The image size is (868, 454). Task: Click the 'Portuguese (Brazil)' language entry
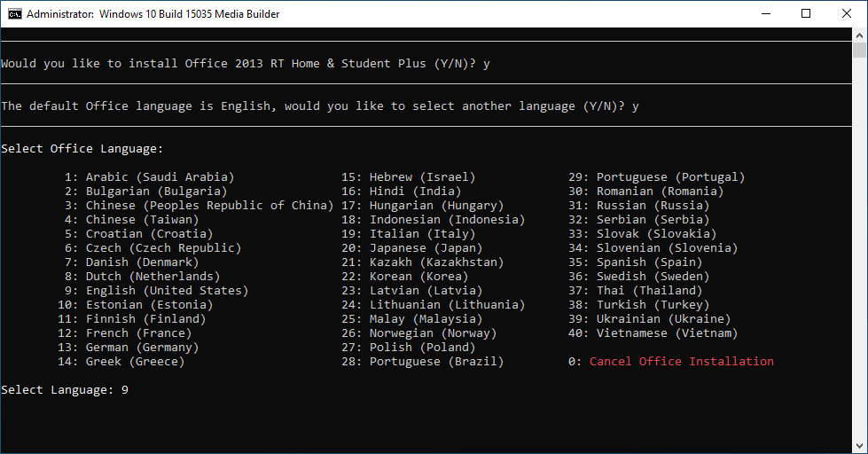[436, 362]
